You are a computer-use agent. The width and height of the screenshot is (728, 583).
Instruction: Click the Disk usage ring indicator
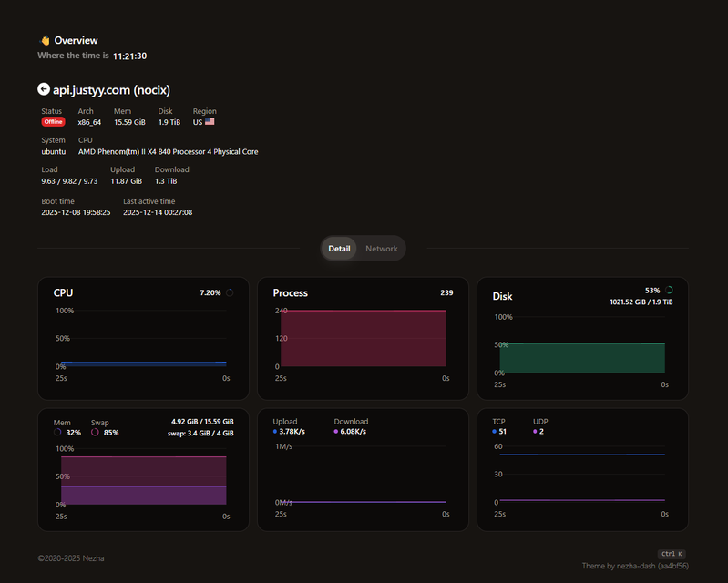[669, 290]
